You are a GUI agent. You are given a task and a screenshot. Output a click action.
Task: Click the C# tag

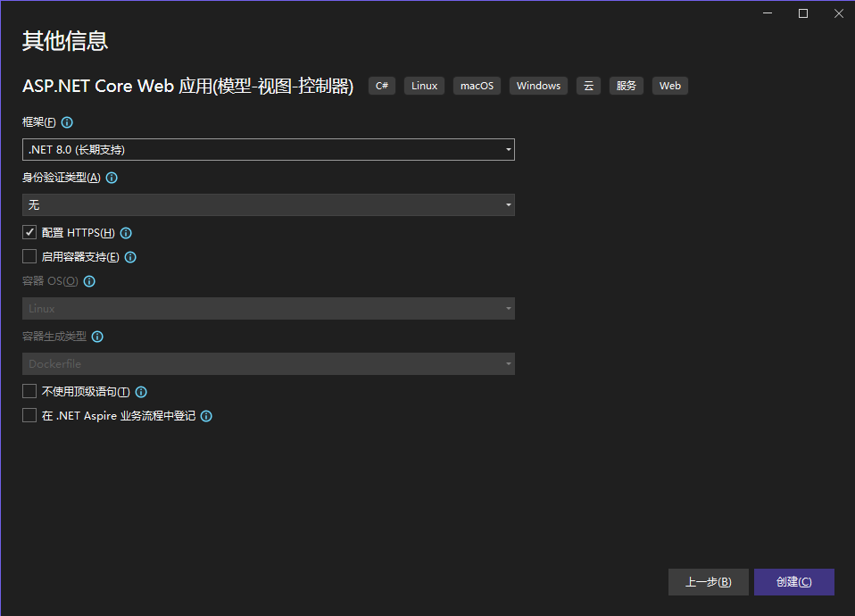(382, 86)
